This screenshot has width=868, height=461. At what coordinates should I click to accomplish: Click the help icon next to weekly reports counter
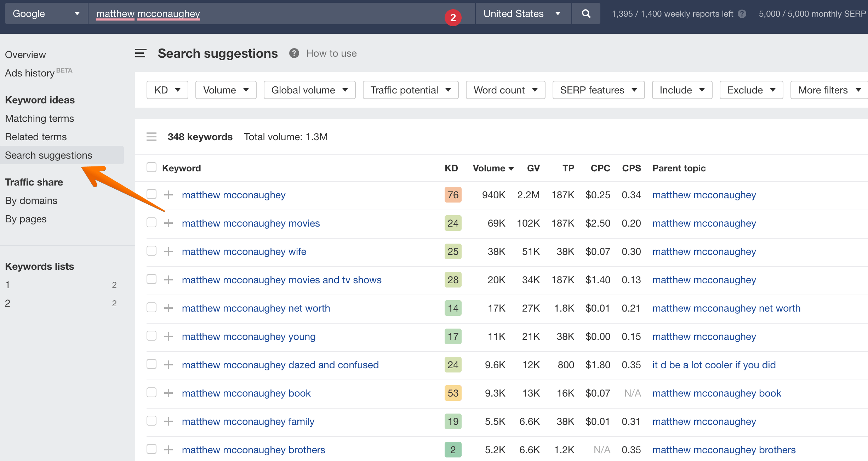[742, 13]
